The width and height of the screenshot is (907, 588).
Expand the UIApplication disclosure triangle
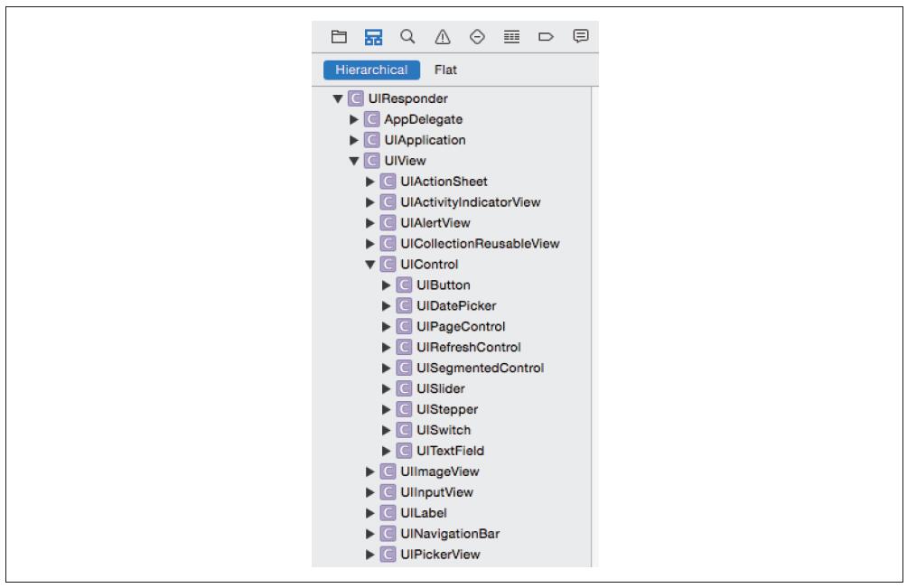(354, 141)
